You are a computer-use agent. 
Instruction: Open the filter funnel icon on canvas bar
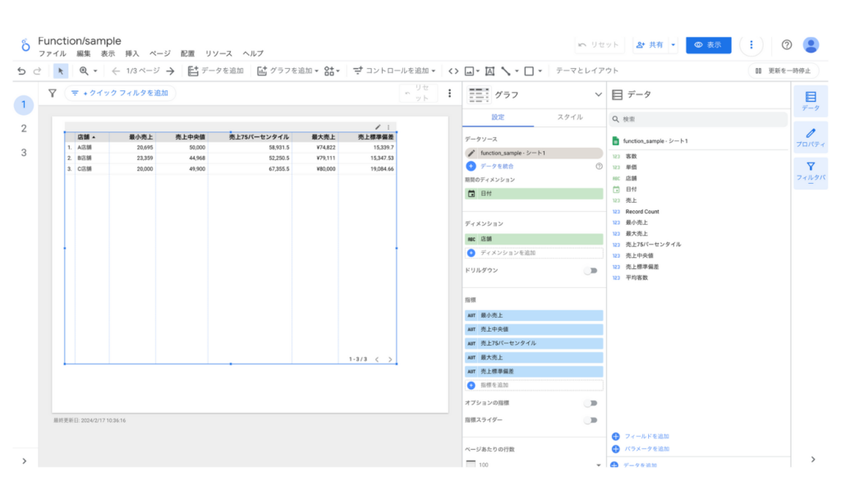click(53, 94)
